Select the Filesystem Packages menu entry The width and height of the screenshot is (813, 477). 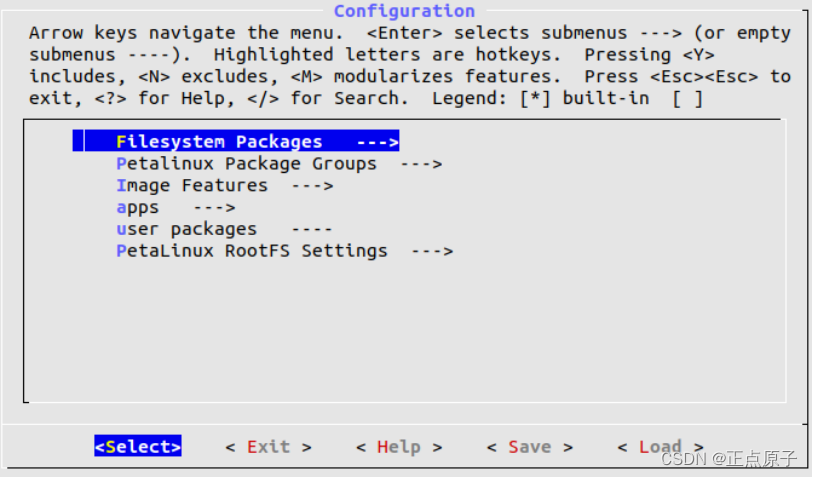point(236,141)
